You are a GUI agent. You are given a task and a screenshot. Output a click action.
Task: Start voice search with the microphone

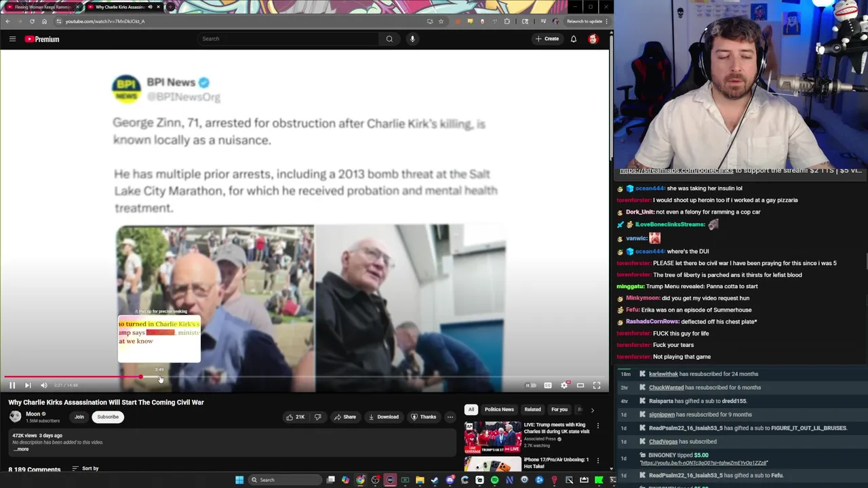click(x=412, y=39)
